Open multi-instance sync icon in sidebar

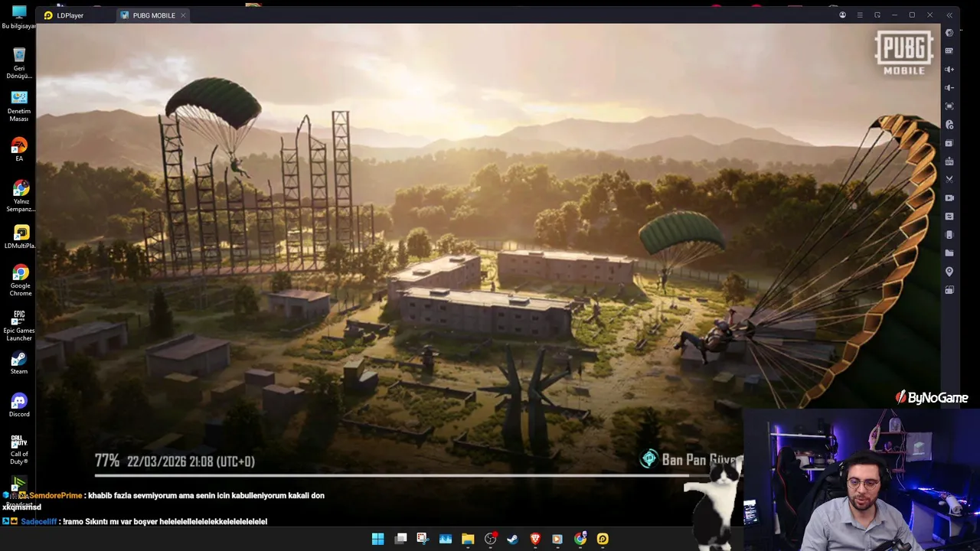click(x=949, y=142)
